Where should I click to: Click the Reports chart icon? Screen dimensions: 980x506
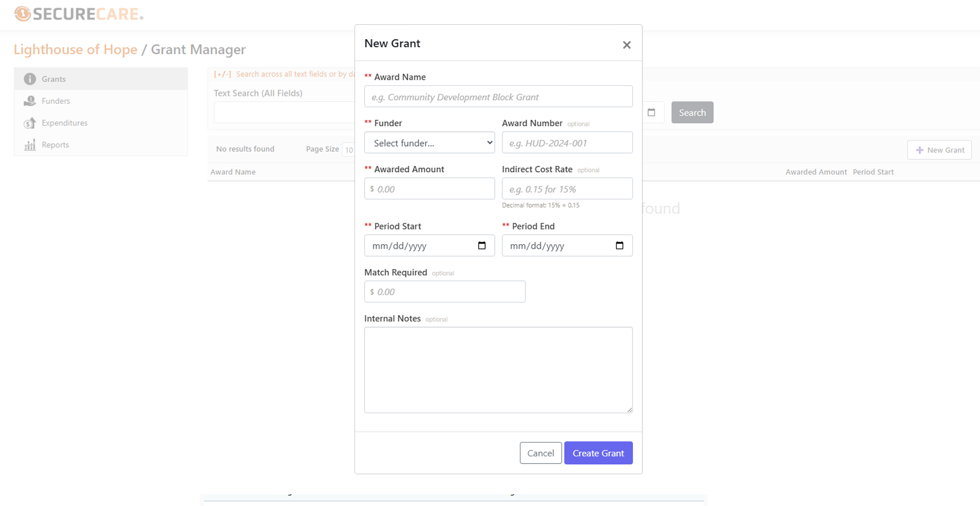pos(30,145)
